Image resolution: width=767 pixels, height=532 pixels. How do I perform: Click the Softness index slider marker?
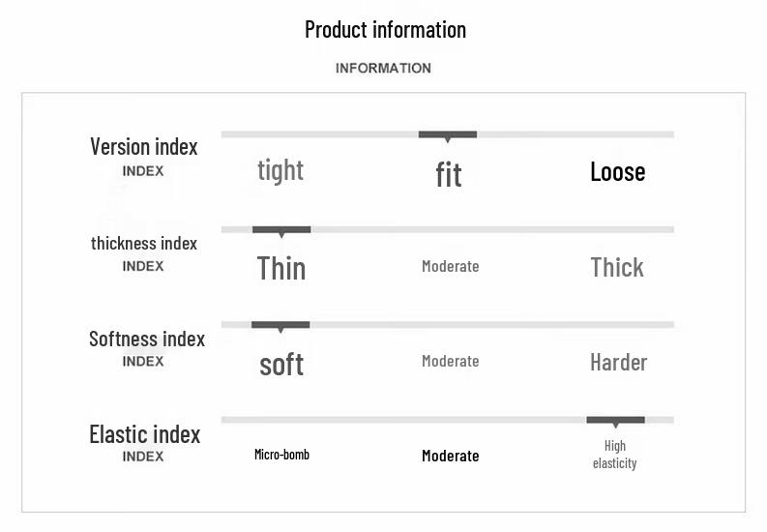(280, 325)
